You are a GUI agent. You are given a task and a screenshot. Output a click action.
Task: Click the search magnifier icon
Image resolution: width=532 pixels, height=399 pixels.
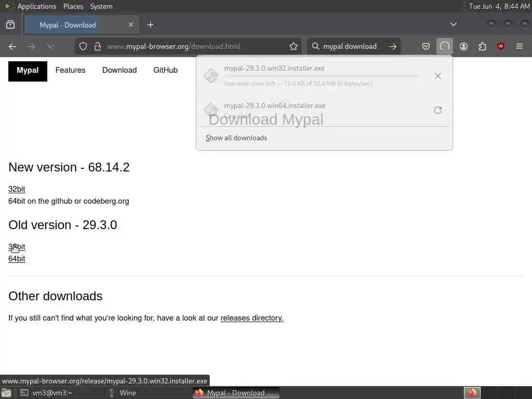point(315,46)
